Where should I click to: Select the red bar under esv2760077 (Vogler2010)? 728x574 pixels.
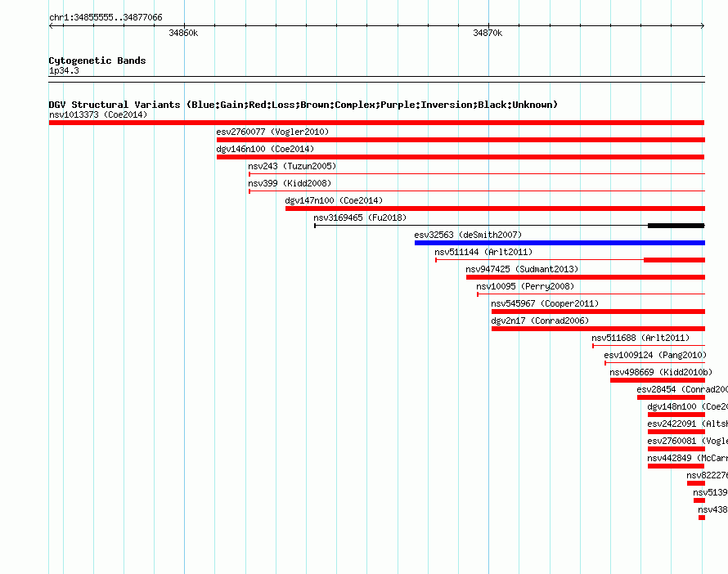[461, 140]
